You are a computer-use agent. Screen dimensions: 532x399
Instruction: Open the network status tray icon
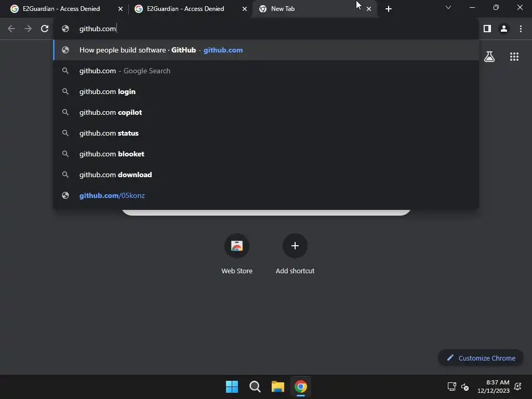pyautogui.click(x=451, y=387)
